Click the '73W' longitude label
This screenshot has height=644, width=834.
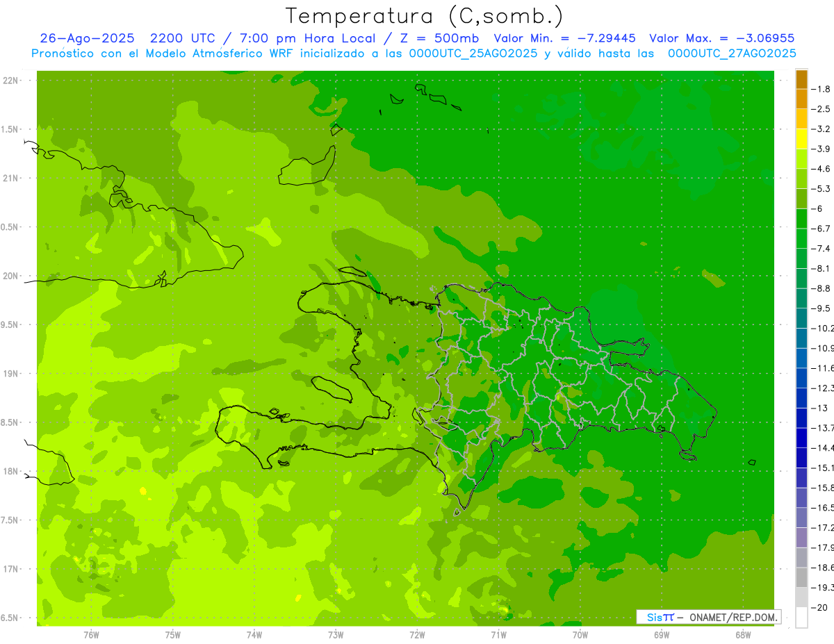click(x=336, y=635)
